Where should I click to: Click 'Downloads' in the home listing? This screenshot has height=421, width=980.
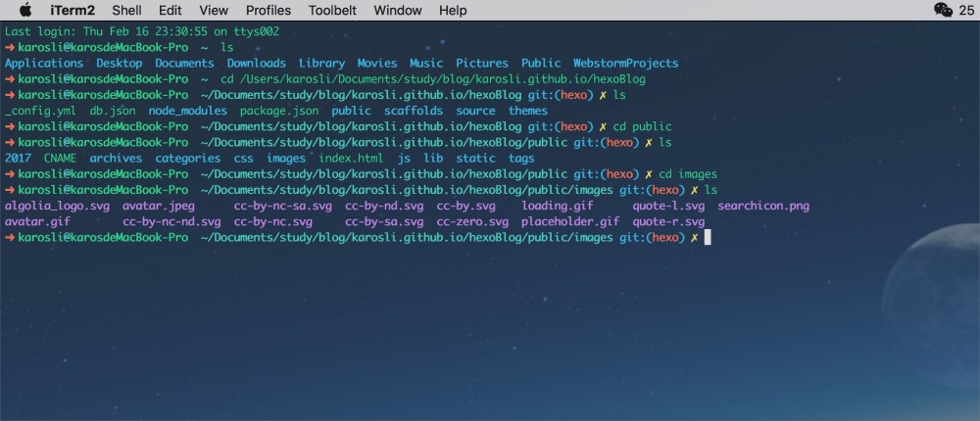tap(256, 63)
